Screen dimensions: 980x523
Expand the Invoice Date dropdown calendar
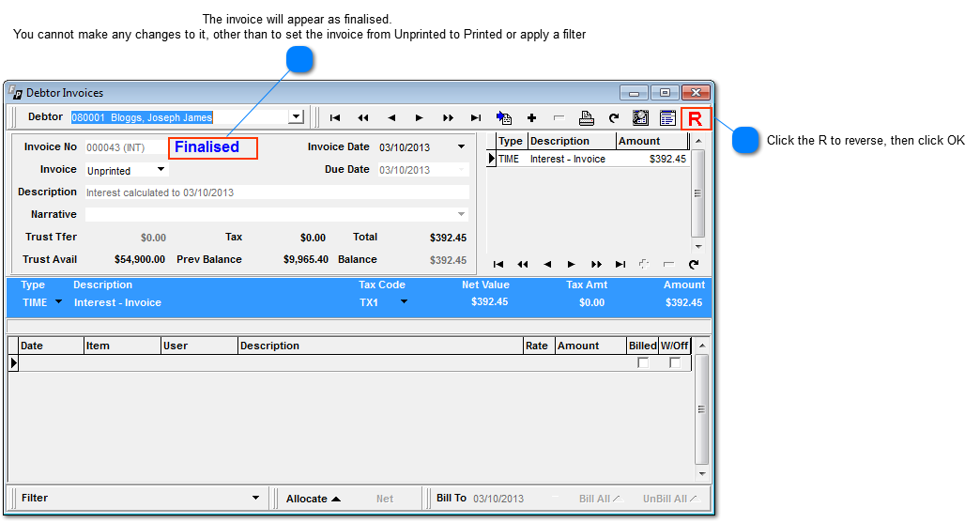(461, 147)
